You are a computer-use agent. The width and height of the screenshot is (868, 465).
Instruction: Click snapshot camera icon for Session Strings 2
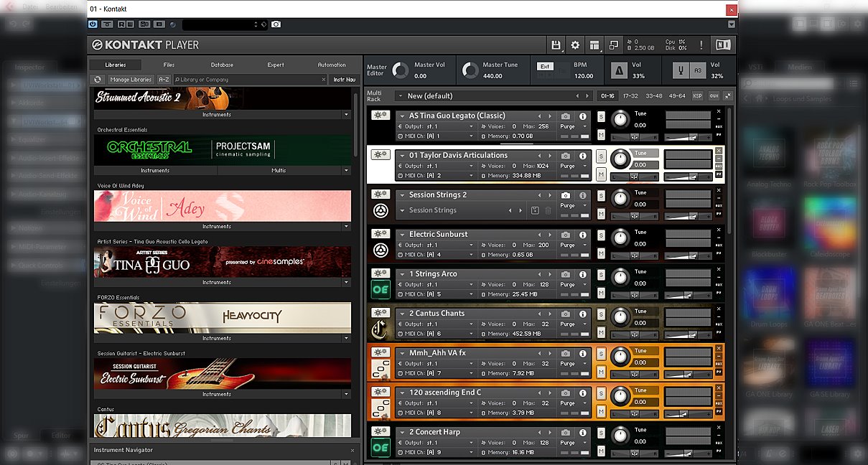566,195
